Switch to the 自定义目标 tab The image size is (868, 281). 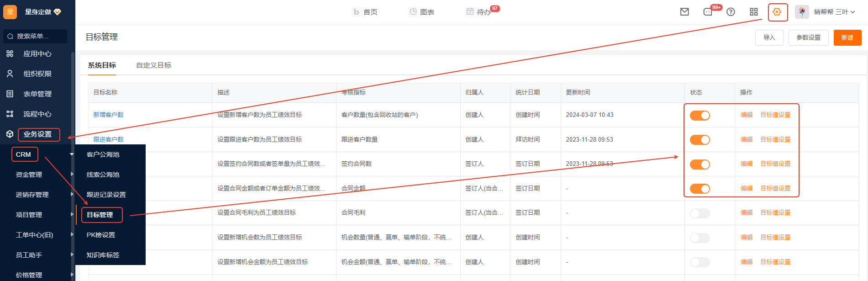click(x=153, y=65)
